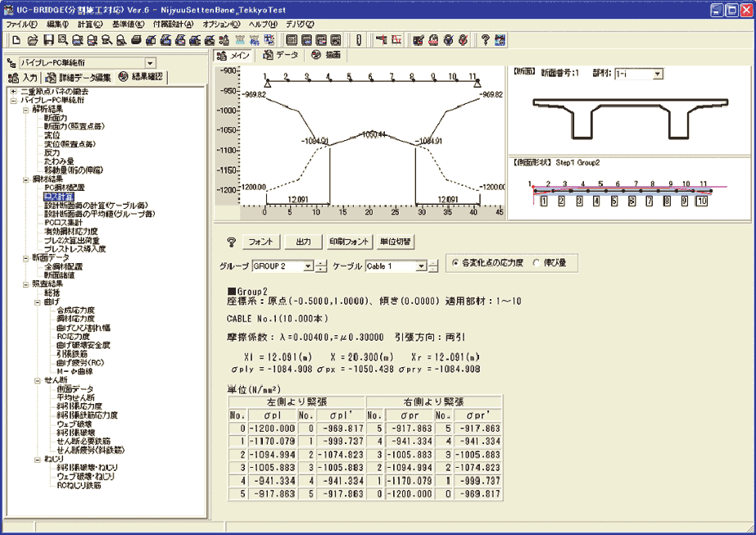The width and height of the screenshot is (756, 535).
Task: Open the バイブレ-PC単純桁 model dropdown
Action: (x=151, y=63)
